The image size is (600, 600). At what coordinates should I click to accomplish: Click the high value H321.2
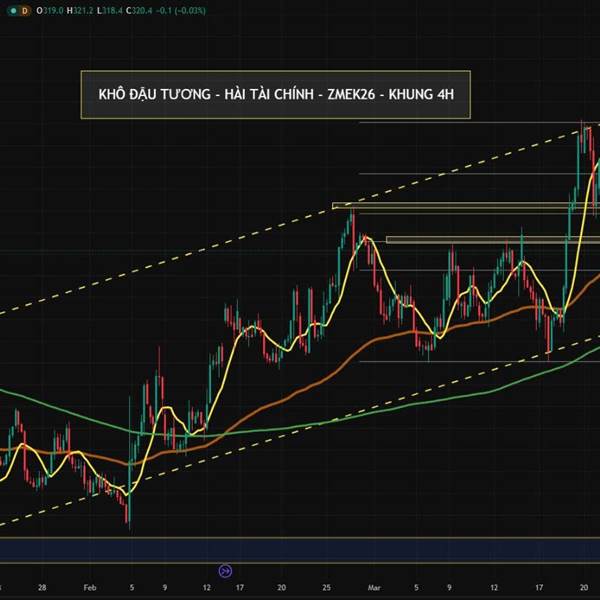pos(80,11)
